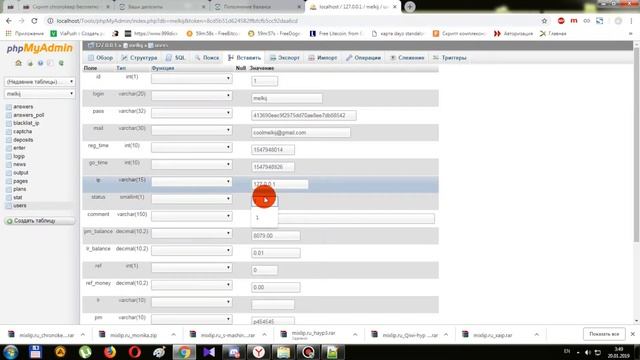Open the save floppy icon in taskbar
This screenshot has height=360, width=640.
pos(35,352)
